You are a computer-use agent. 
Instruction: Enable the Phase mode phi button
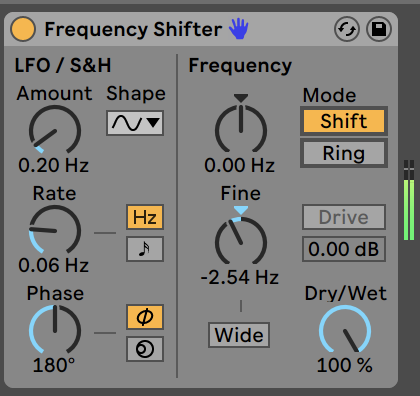[x=145, y=317]
